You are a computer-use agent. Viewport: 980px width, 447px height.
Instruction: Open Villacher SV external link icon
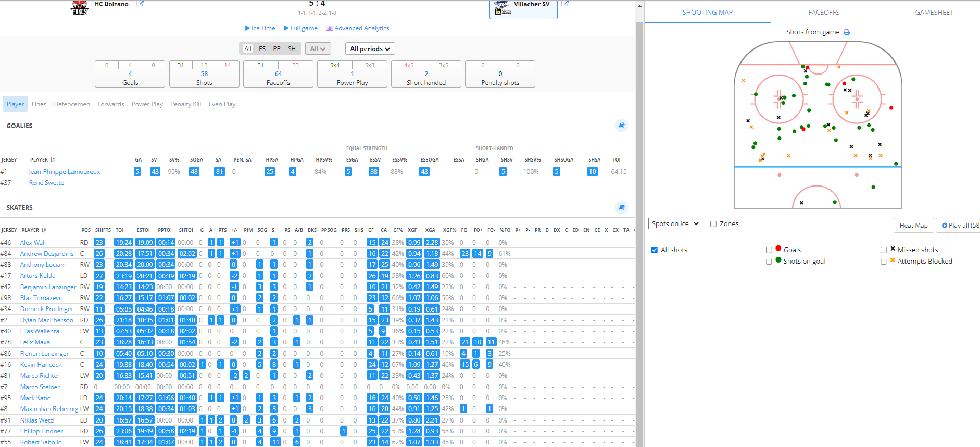(565, 4)
